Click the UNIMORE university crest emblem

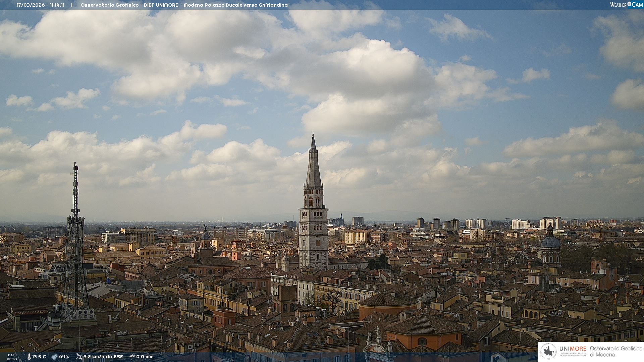(548, 351)
